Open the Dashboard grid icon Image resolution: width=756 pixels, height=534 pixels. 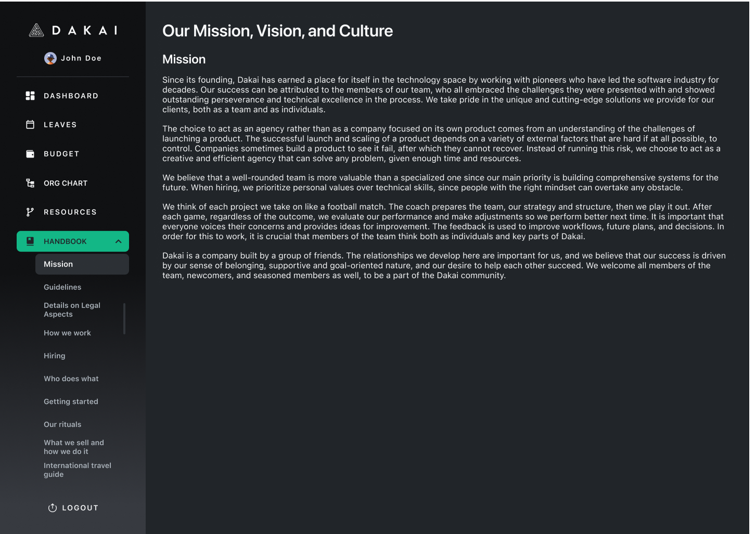tap(30, 96)
